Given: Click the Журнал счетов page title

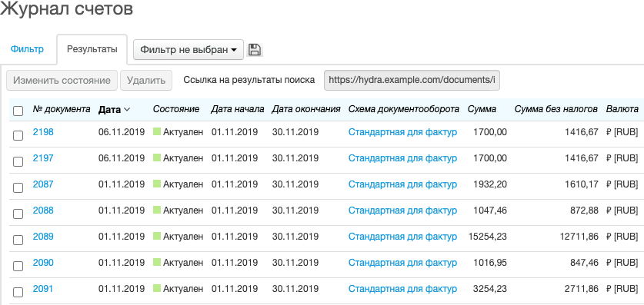Looking at the screenshot, I should click(66, 8).
